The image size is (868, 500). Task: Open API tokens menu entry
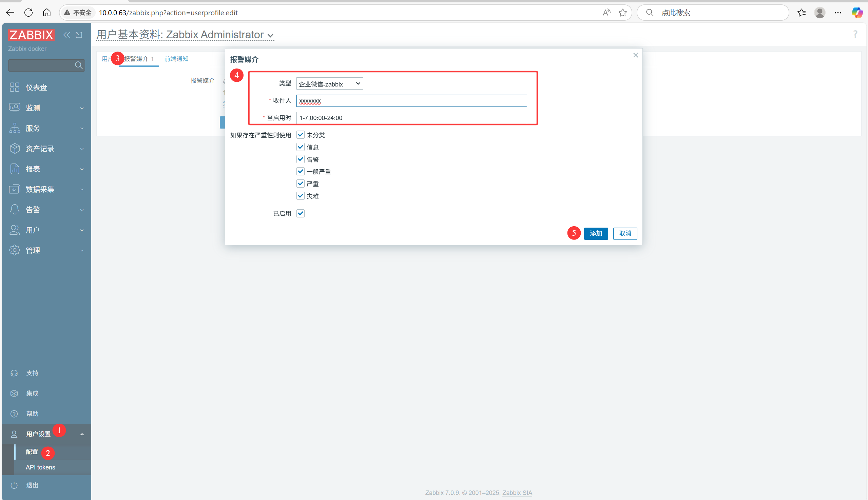[x=40, y=467]
